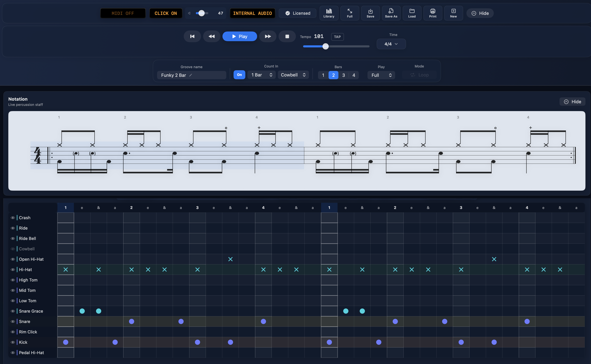The image size is (591, 364).
Task: Enable Loop mode
Action: (419, 75)
